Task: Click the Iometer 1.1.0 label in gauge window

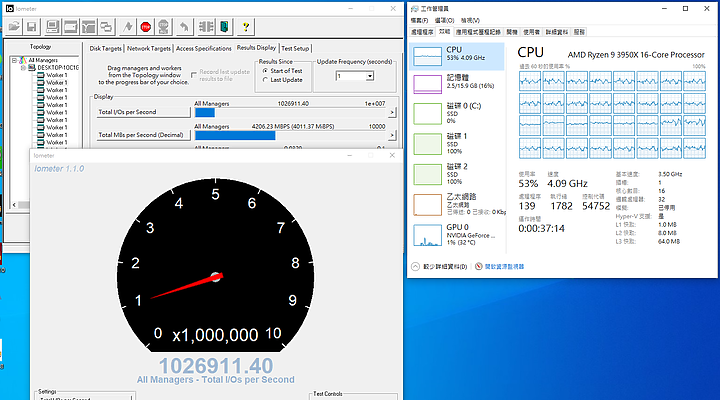Action: coord(59,169)
